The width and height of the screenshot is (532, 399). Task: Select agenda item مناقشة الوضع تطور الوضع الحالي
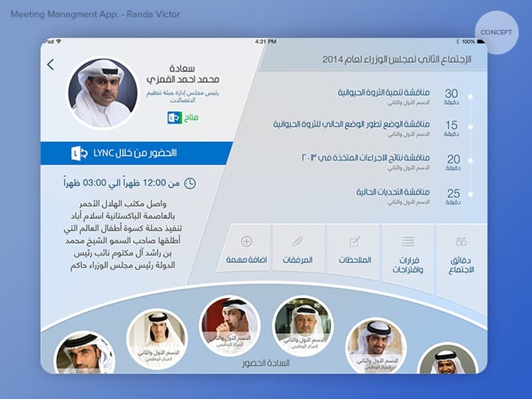pos(351,128)
